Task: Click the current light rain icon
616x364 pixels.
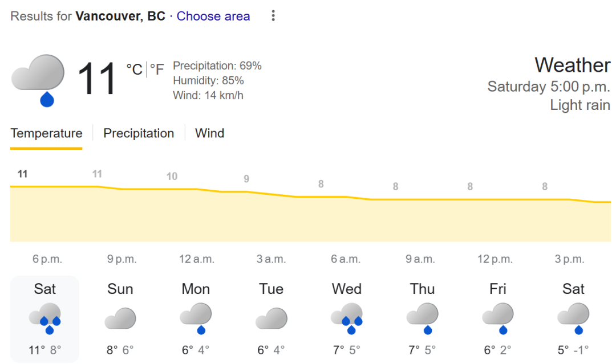Action: tap(38, 80)
